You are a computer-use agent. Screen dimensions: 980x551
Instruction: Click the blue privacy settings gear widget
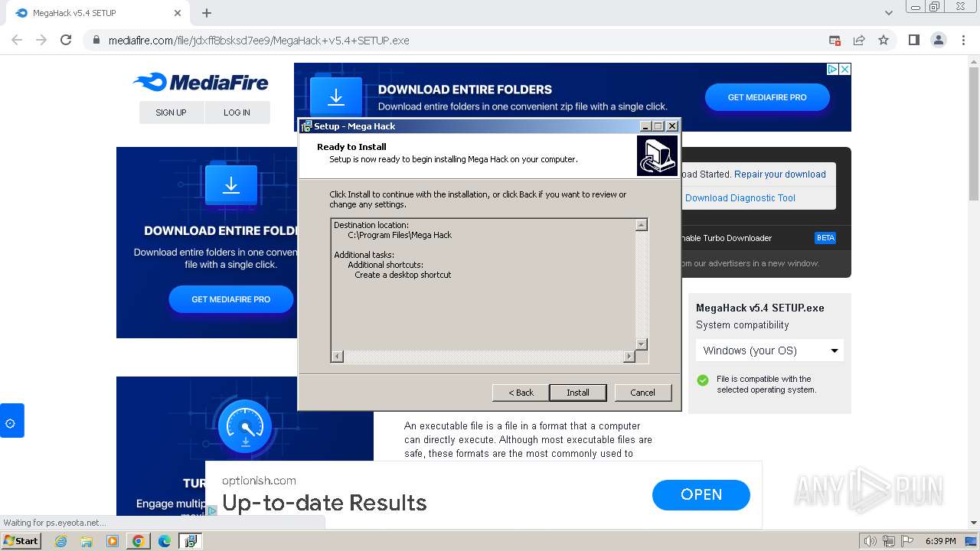(11, 421)
